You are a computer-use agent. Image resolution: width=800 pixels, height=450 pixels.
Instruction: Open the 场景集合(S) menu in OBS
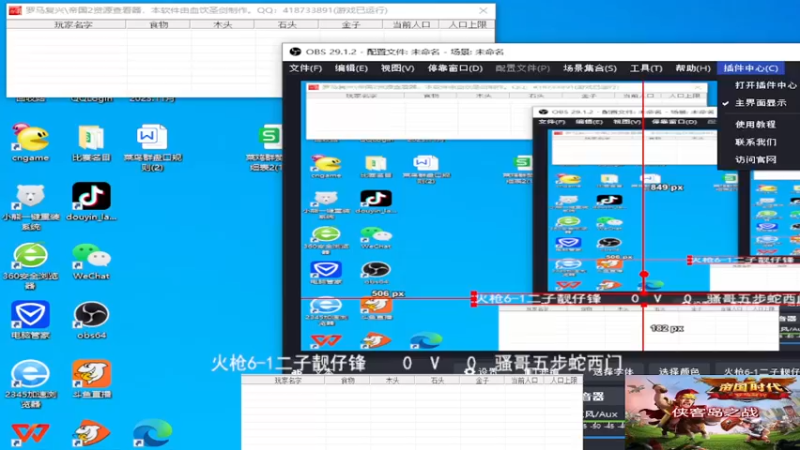(590, 68)
